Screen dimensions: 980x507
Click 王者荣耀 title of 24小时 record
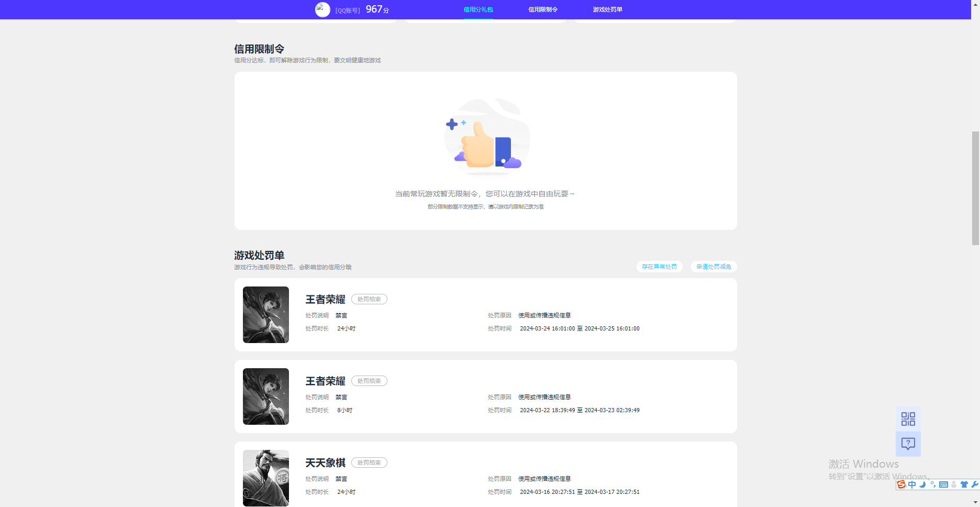point(326,300)
